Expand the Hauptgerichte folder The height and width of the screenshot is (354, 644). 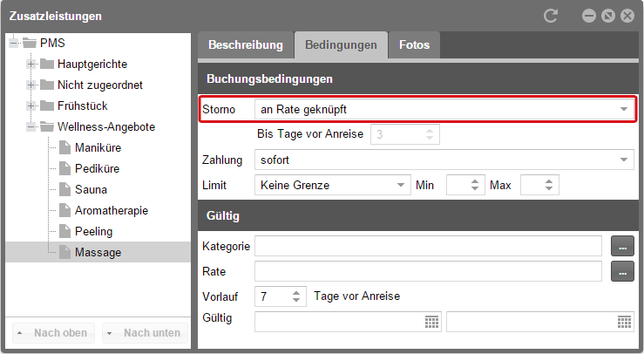(x=31, y=65)
